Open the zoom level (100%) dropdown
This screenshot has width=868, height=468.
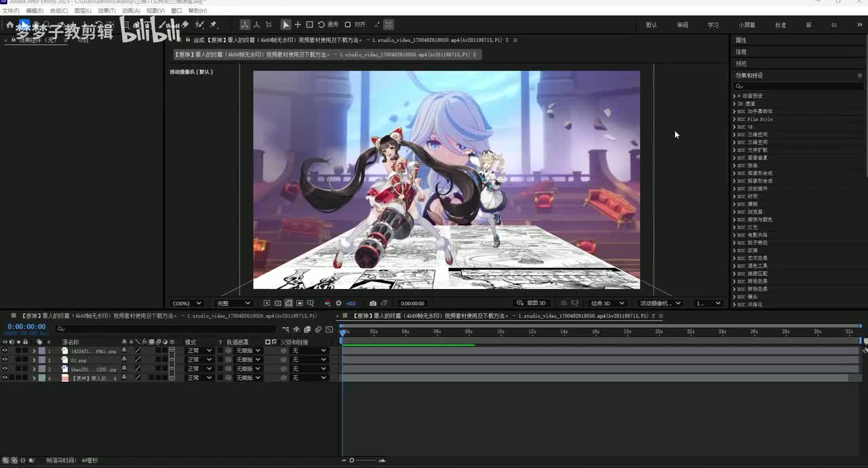(x=187, y=303)
